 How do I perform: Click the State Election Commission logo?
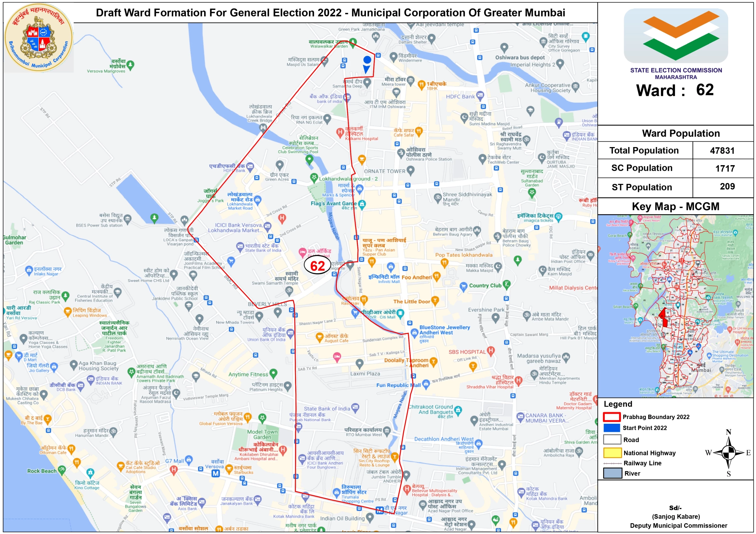point(675,36)
